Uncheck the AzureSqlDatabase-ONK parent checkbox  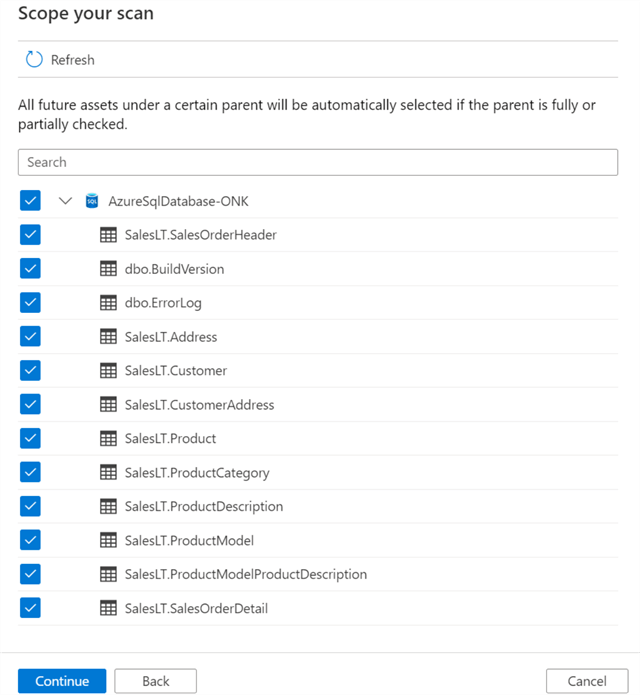30,201
